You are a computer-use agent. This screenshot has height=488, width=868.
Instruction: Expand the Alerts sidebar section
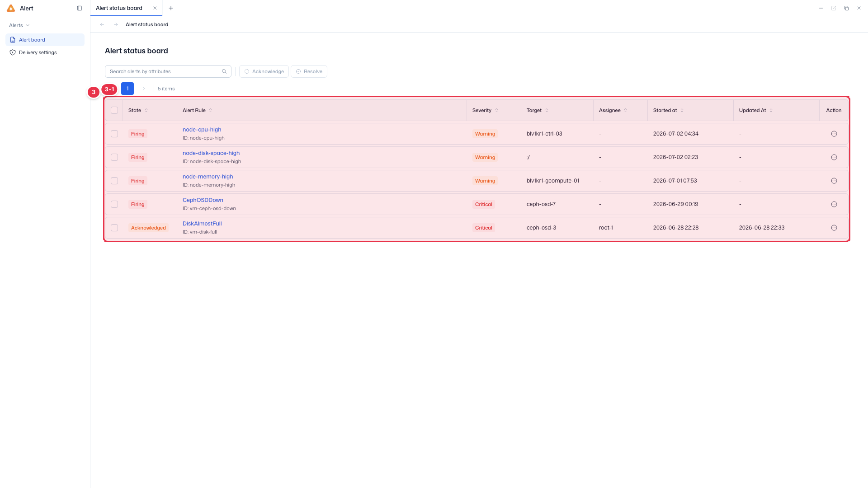coord(19,25)
